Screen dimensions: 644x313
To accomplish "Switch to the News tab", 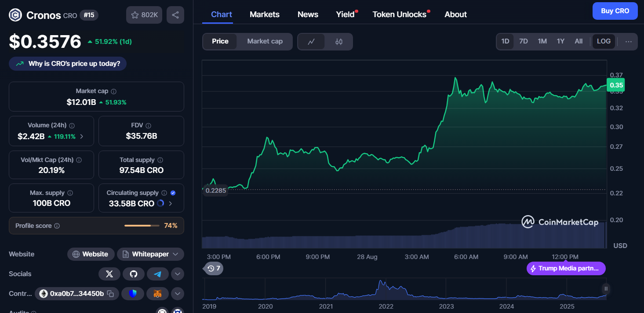I will pyautogui.click(x=308, y=14).
